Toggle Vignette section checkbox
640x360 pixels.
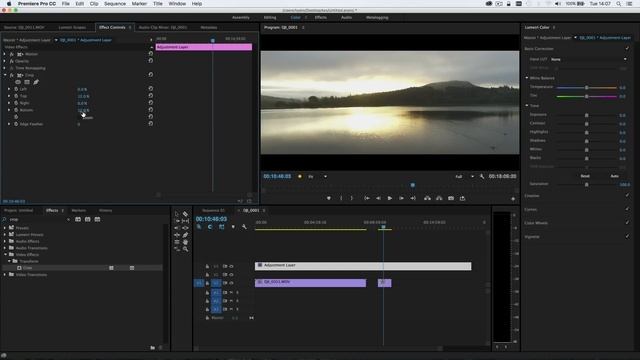point(627,236)
